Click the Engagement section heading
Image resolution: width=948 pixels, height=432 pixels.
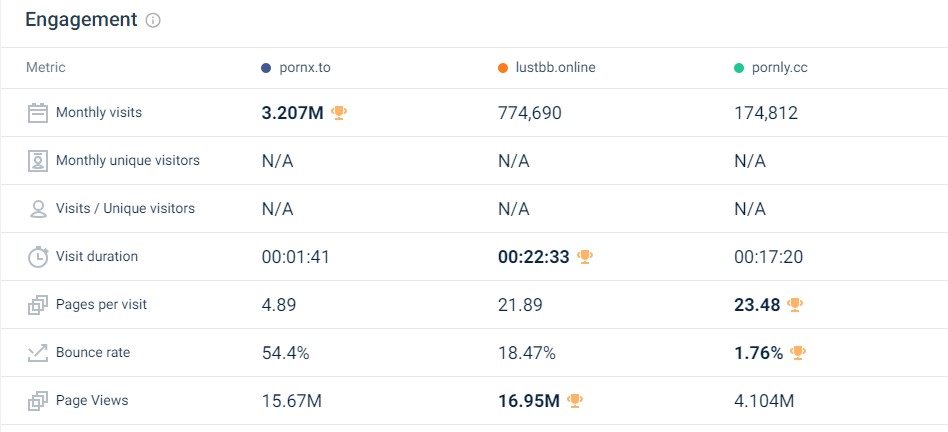(x=82, y=19)
